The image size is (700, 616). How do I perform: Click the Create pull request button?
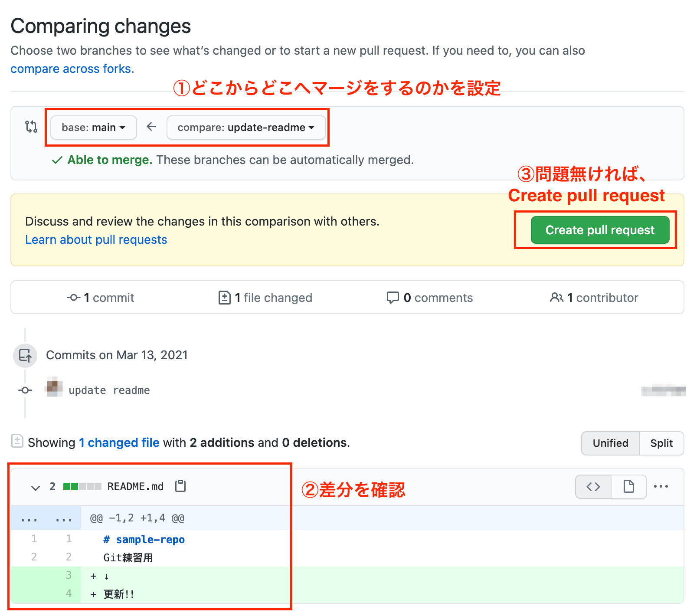coord(600,230)
